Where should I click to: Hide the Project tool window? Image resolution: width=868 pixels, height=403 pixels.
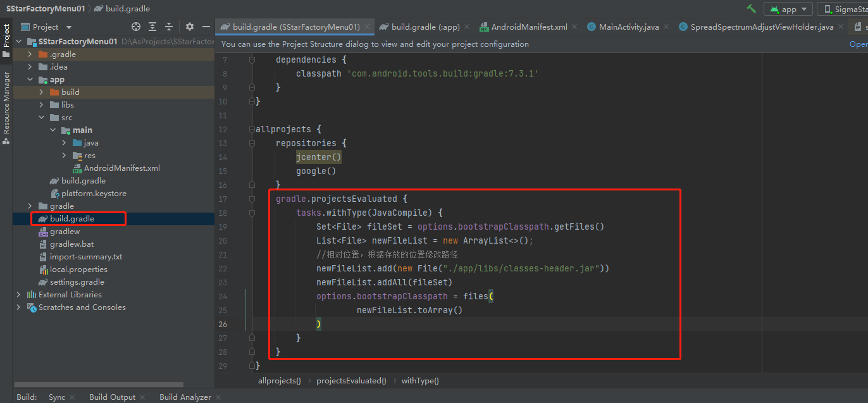[206, 27]
